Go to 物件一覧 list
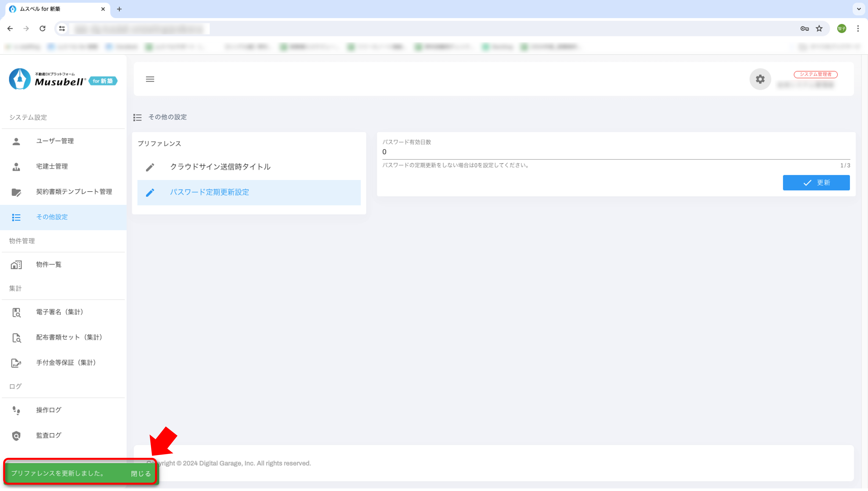The width and height of the screenshot is (868, 491). click(49, 264)
